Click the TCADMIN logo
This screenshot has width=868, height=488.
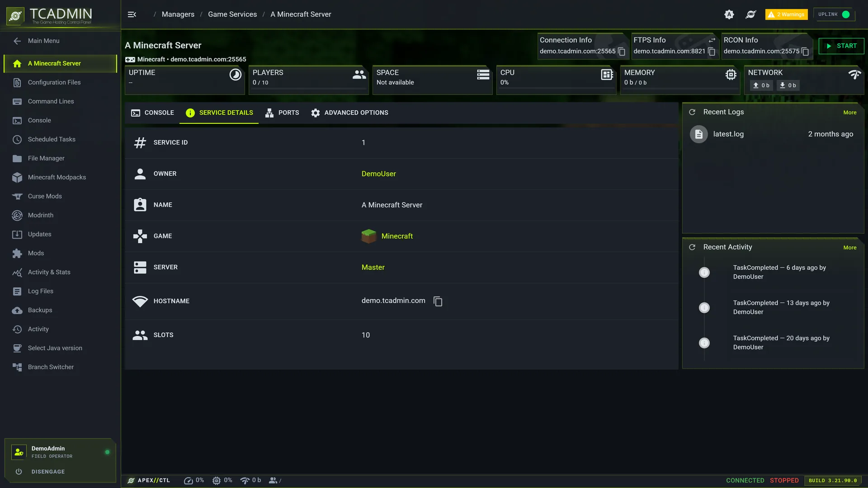(x=49, y=16)
